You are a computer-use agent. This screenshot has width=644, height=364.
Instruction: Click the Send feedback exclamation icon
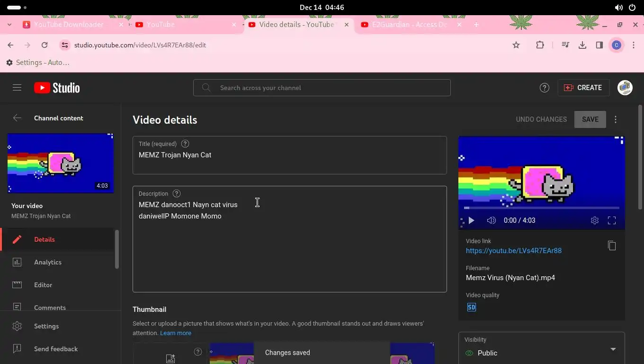[17, 349]
